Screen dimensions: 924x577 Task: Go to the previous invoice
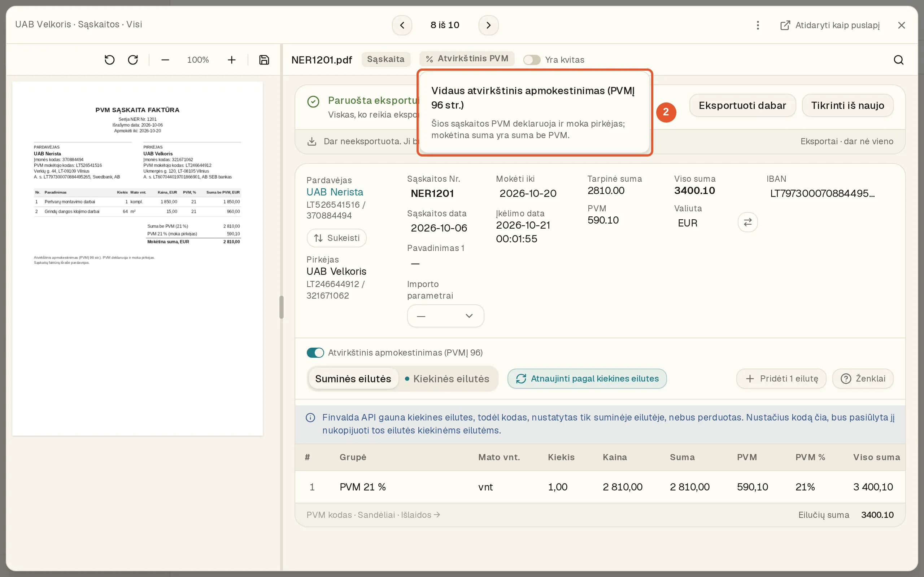point(402,25)
